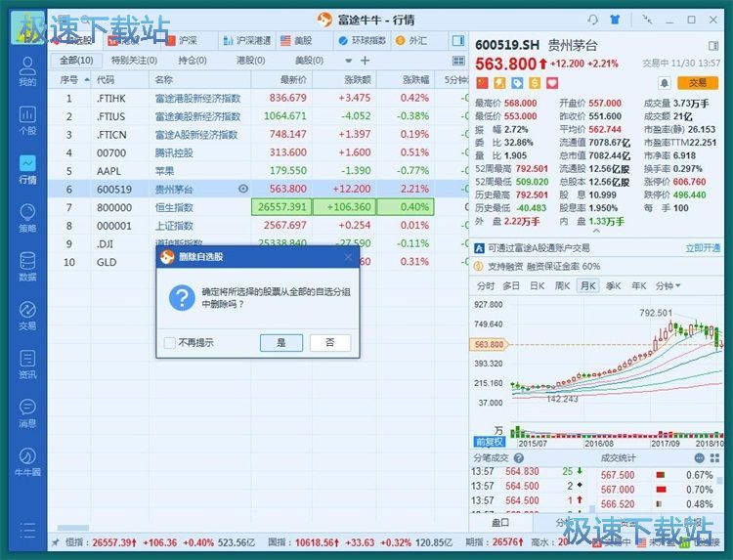
Task: Click the grid icon beside 成交统计
Action: (714, 458)
